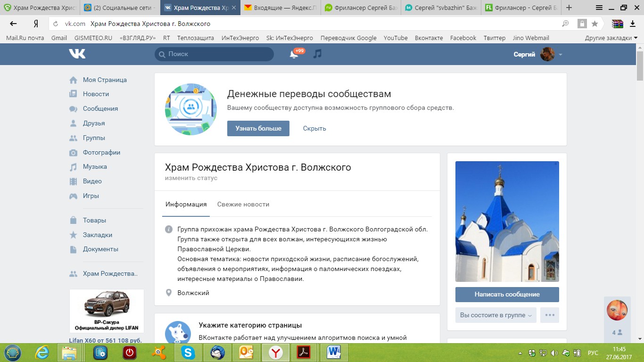This screenshot has height=362, width=644.
Task: Open Сообщения in the left sidebar
Action: (100, 108)
